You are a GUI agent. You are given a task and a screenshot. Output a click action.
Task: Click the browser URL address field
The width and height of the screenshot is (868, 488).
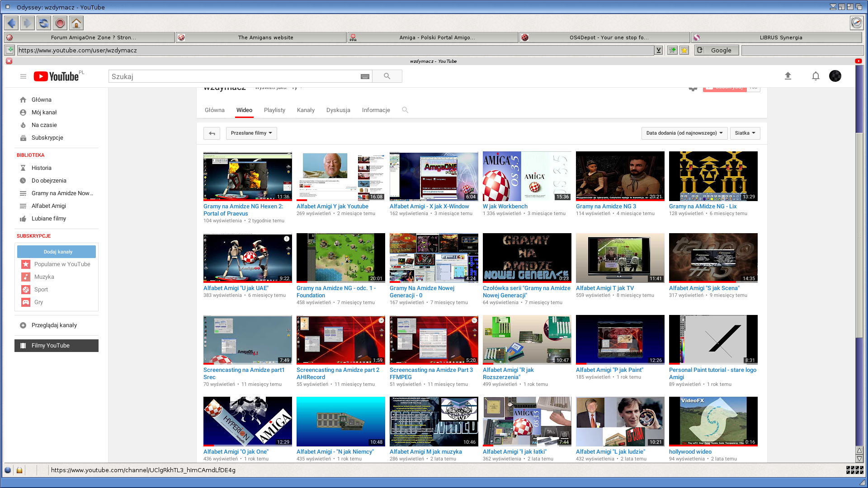pos(335,50)
